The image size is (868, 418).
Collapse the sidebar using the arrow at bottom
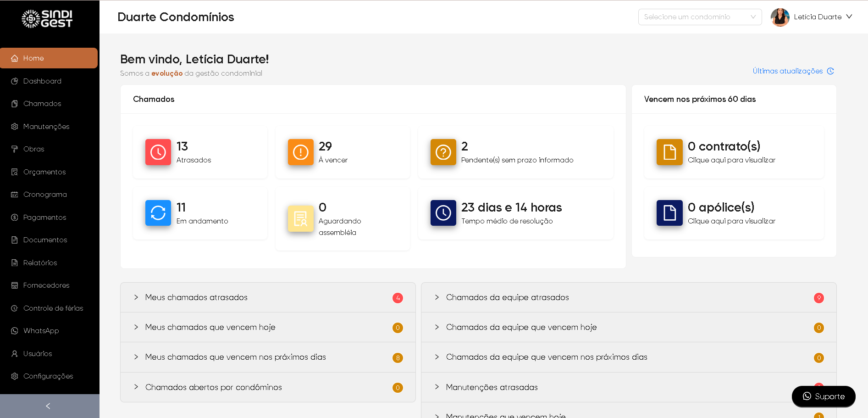click(48, 406)
